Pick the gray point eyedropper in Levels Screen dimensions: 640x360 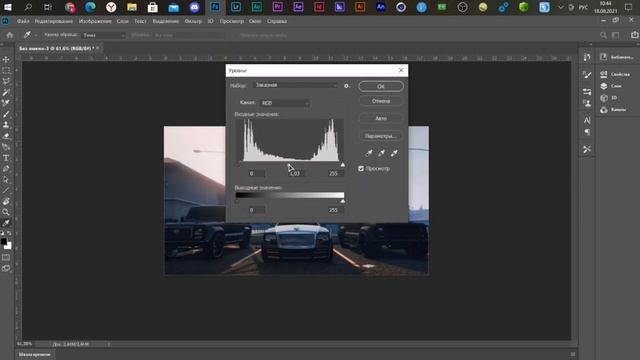coord(381,153)
